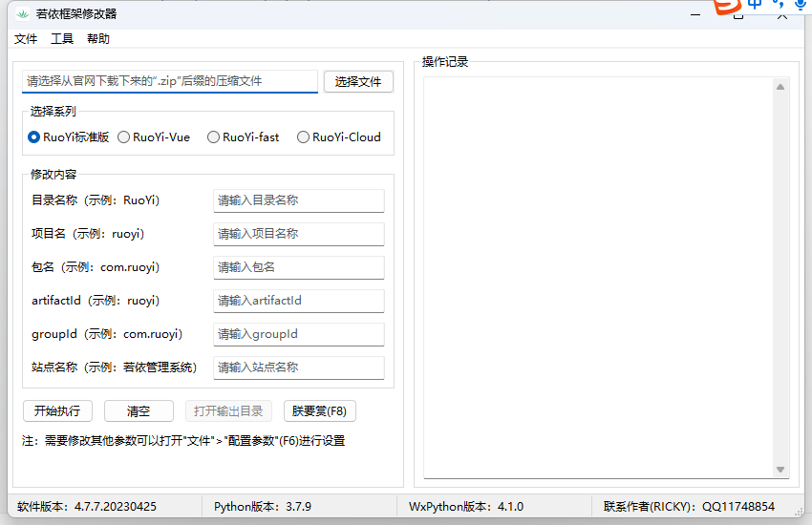
Task: Choose the RuoYi-fast series option
Action: tap(243, 137)
